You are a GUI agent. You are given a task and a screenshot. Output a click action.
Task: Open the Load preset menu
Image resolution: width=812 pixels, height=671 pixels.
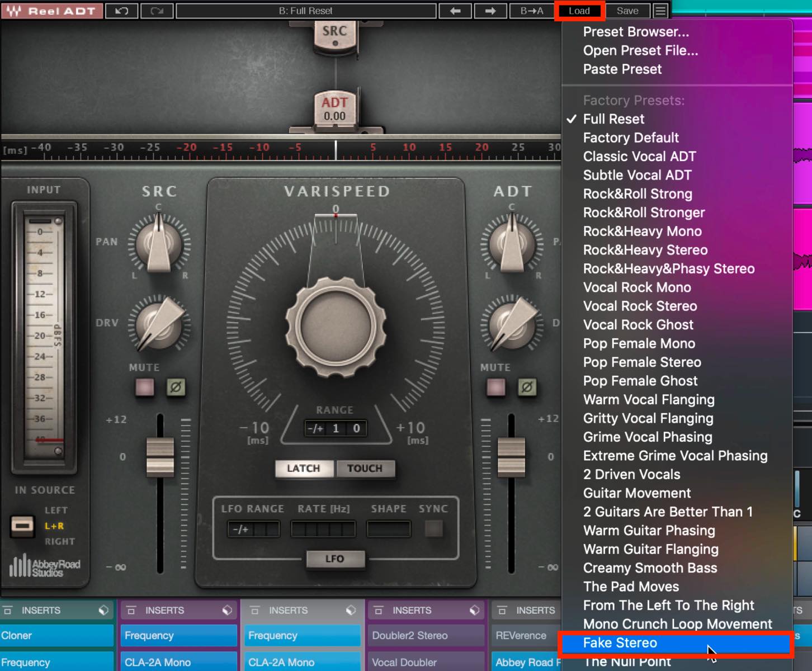coord(579,11)
